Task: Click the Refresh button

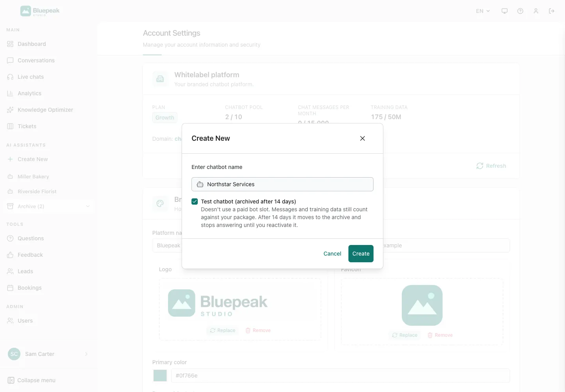Action: 491,166
